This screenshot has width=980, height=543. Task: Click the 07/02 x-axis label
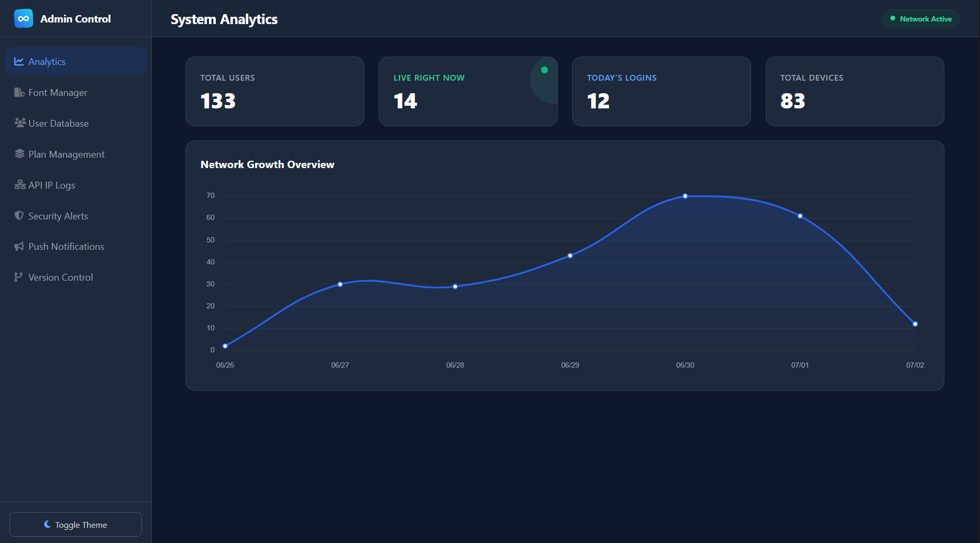(x=915, y=365)
